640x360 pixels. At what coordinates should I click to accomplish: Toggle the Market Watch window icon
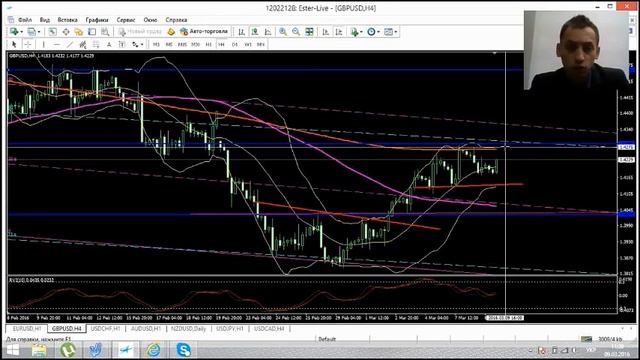[x=53, y=32]
